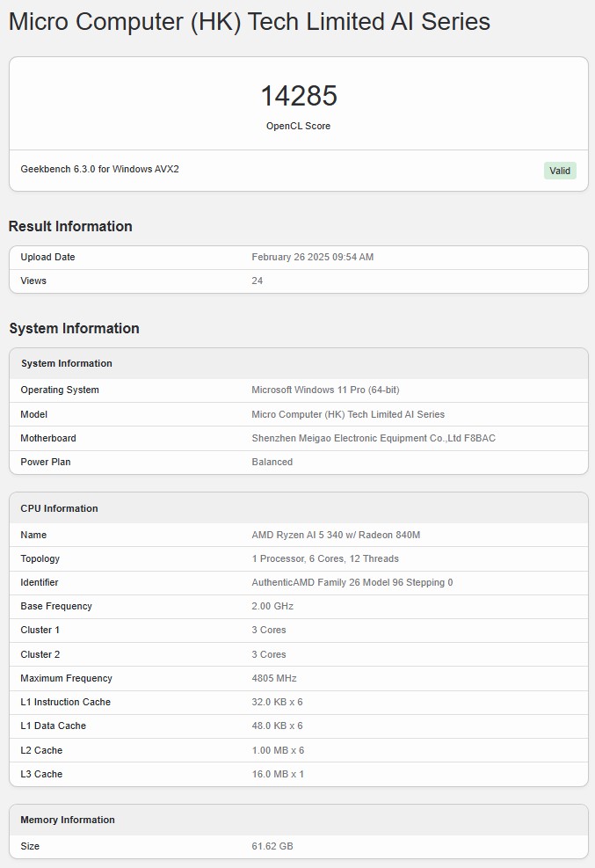Screen dimensions: 595x868
Task: Click the Motherboard value Shenzhen Meigao F8BAC
Action: click(x=374, y=438)
